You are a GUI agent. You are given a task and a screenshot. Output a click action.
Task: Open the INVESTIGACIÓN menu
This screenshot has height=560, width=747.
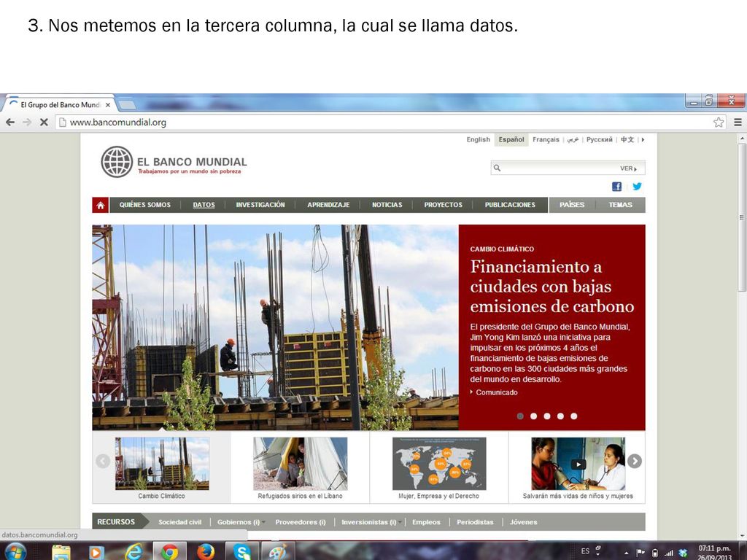click(260, 205)
